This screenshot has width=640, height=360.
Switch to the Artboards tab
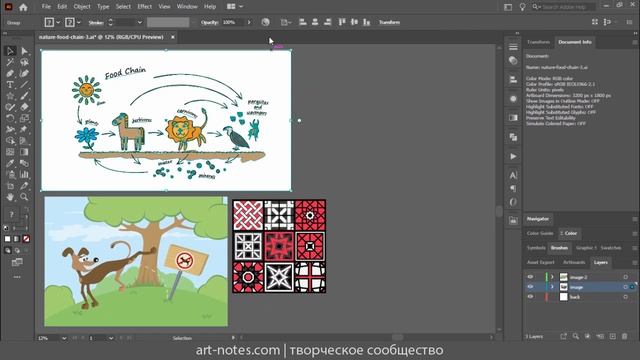[x=574, y=262]
